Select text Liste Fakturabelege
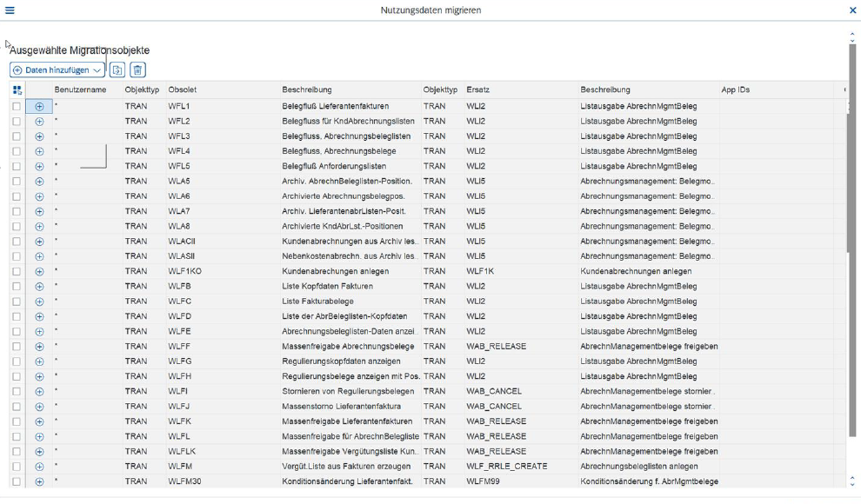Screen dimensions: 861x504 coord(318,302)
